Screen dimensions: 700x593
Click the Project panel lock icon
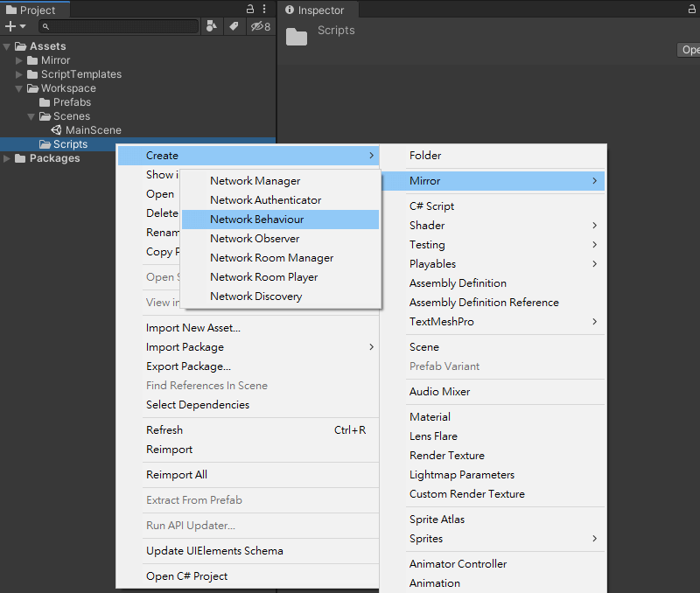250,9
